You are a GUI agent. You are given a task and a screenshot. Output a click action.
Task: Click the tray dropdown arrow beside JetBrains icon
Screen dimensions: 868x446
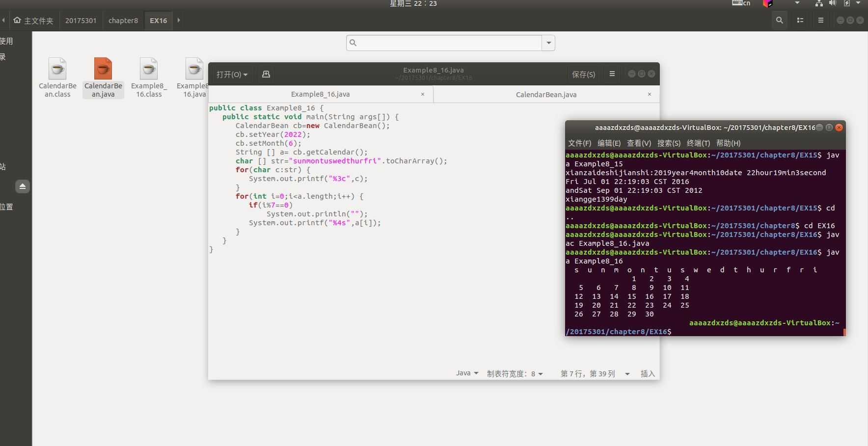tap(797, 3)
